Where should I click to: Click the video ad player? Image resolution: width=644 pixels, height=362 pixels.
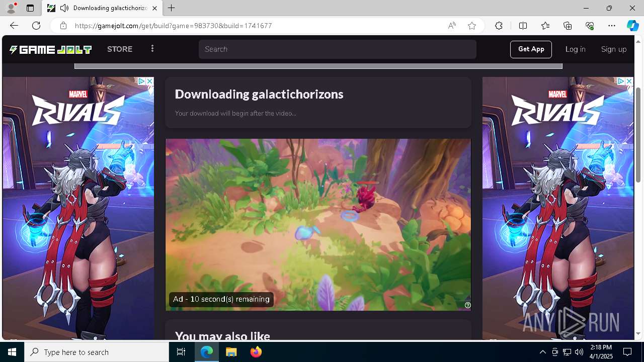(318, 225)
